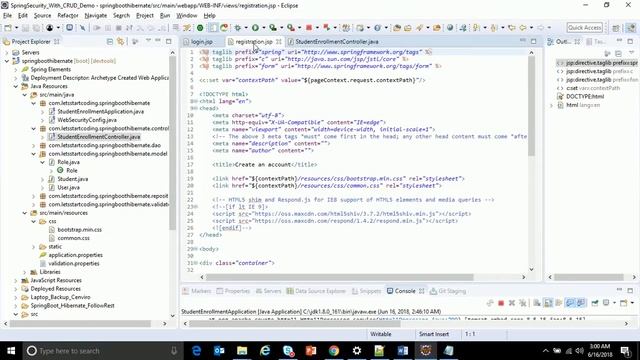Viewport: 640px width, 360px height.
Task: Open the Run button dropdown arrow
Action: 263,28
